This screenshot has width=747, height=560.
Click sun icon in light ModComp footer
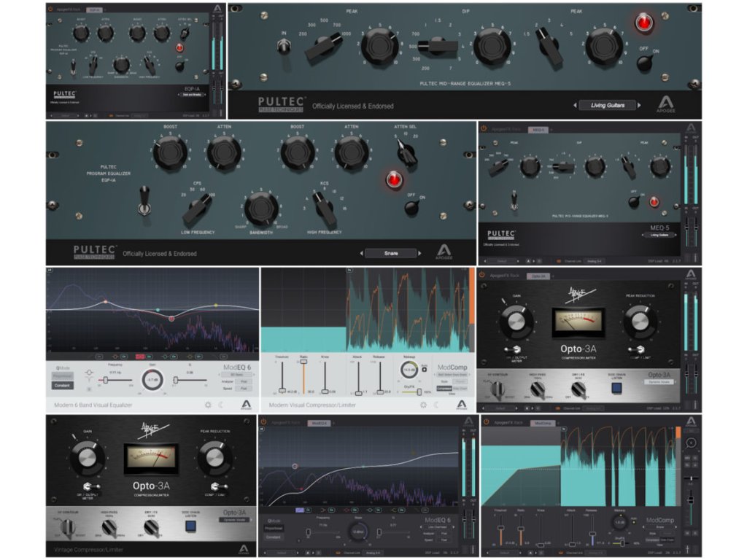423,405
